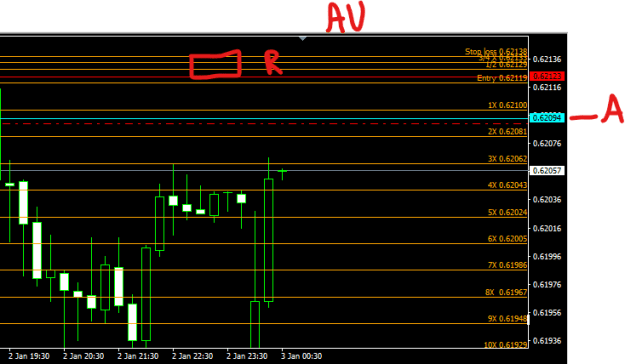Select the red dash-dot horizontal line
This screenshot has width=625, height=364.
pyautogui.click(x=264, y=124)
